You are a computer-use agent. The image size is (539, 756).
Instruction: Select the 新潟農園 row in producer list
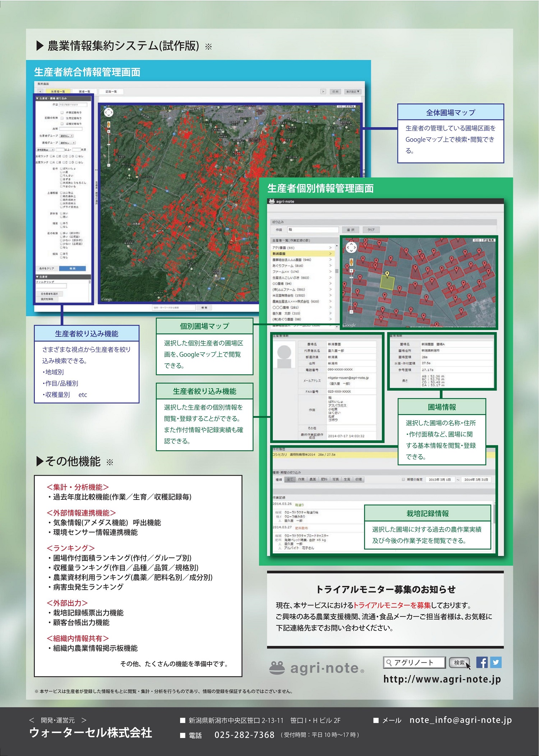tap(303, 254)
